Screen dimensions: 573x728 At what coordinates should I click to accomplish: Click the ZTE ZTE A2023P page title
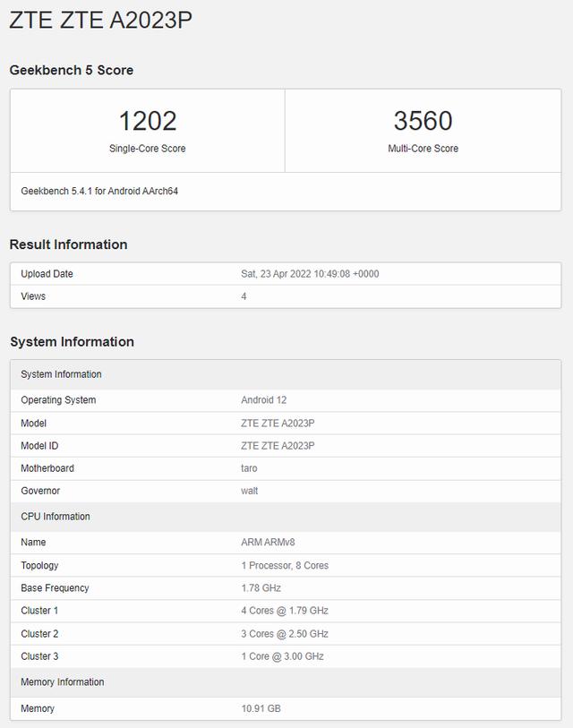(100, 20)
